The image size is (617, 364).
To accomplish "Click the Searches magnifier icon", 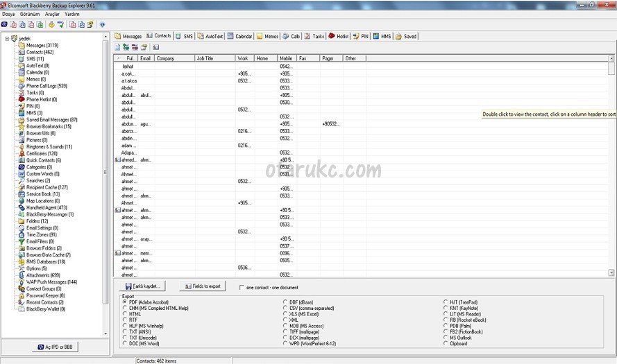I will (x=22, y=180).
